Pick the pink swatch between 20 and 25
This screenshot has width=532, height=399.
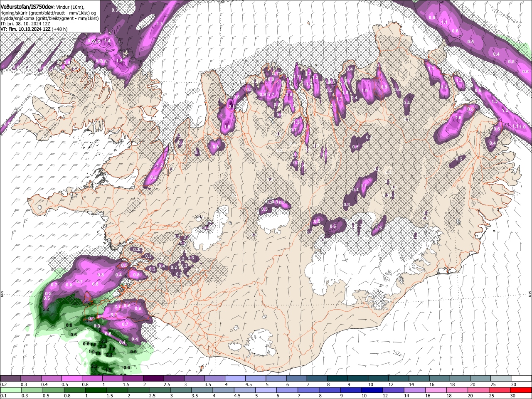point(479,390)
